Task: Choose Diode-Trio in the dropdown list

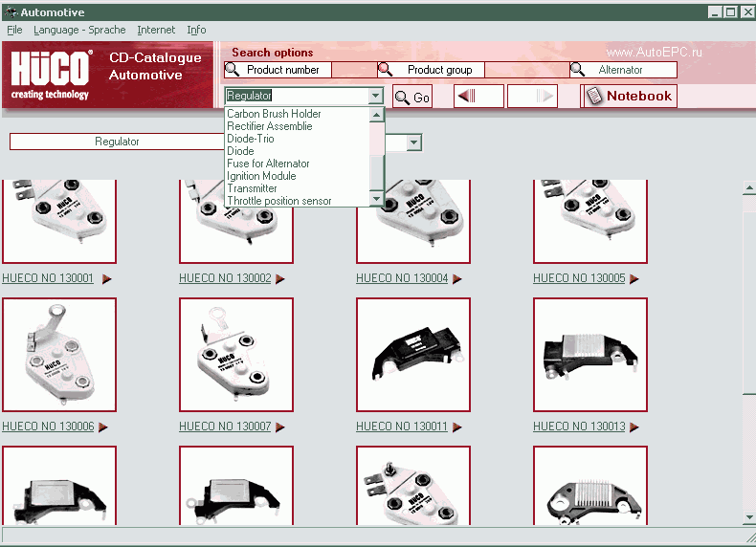Action: [250, 139]
